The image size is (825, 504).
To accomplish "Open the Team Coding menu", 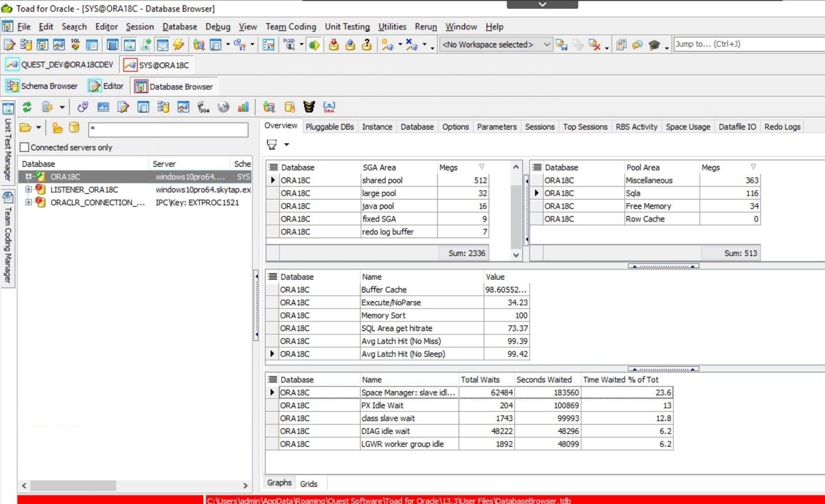I will pyautogui.click(x=291, y=27).
